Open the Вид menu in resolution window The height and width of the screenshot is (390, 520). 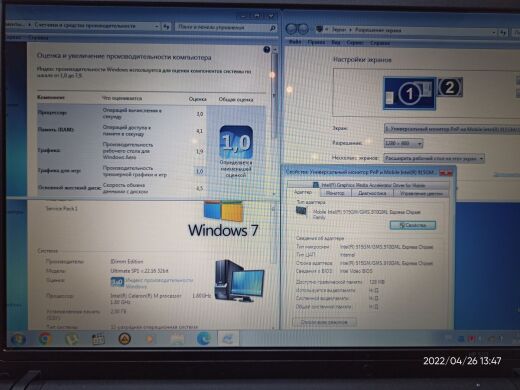tap(336, 43)
